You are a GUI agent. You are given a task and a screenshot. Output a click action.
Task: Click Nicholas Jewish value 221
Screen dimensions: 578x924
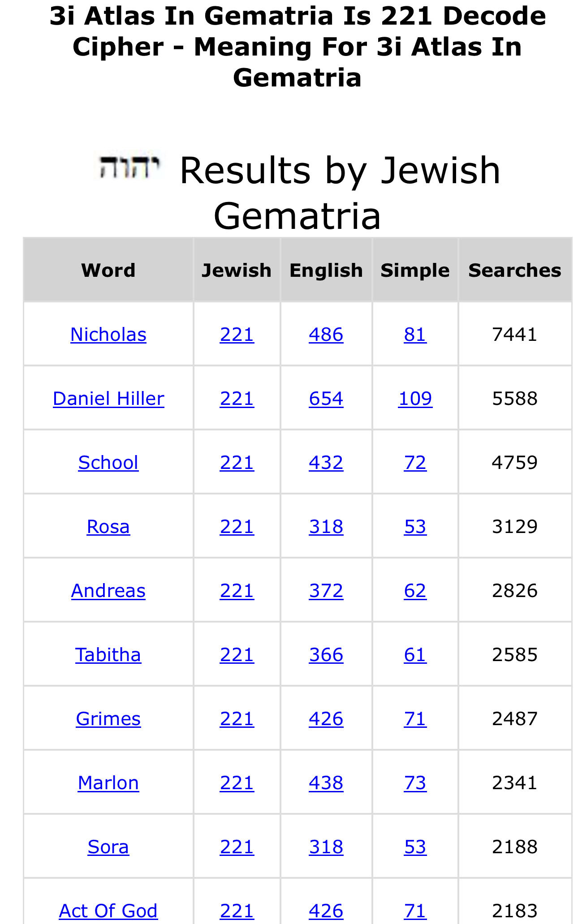pyautogui.click(x=237, y=335)
